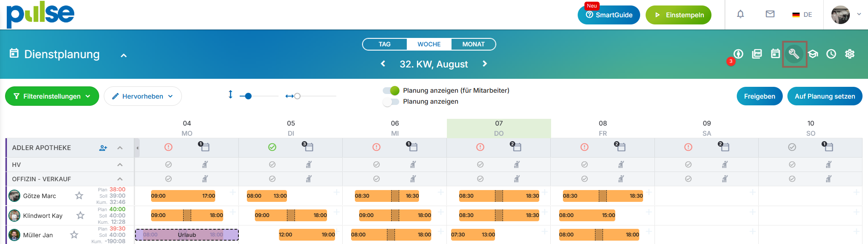This screenshot has width=868, height=244.
Task: Collapse the OFFIZIN - VERKAUF group
Action: [x=120, y=179]
